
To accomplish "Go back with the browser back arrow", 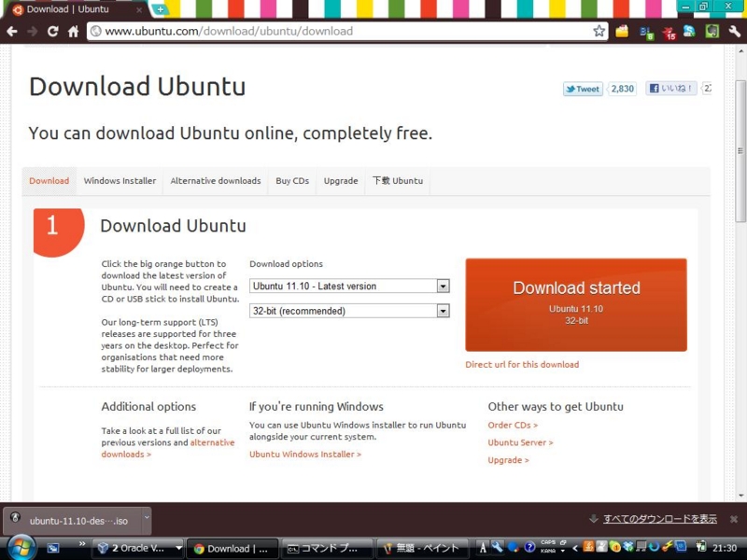I will click(x=12, y=32).
